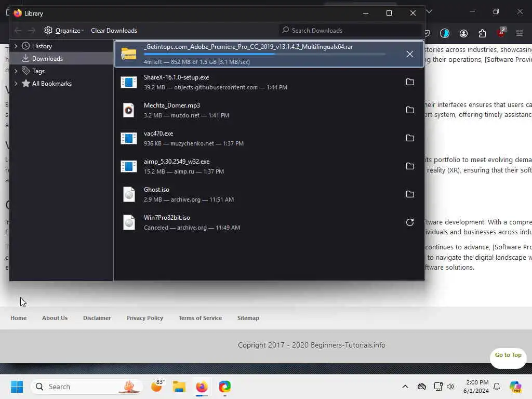Select the vac470.exe file name
Viewport: 532px width, 399px height.
coord(158,134)
